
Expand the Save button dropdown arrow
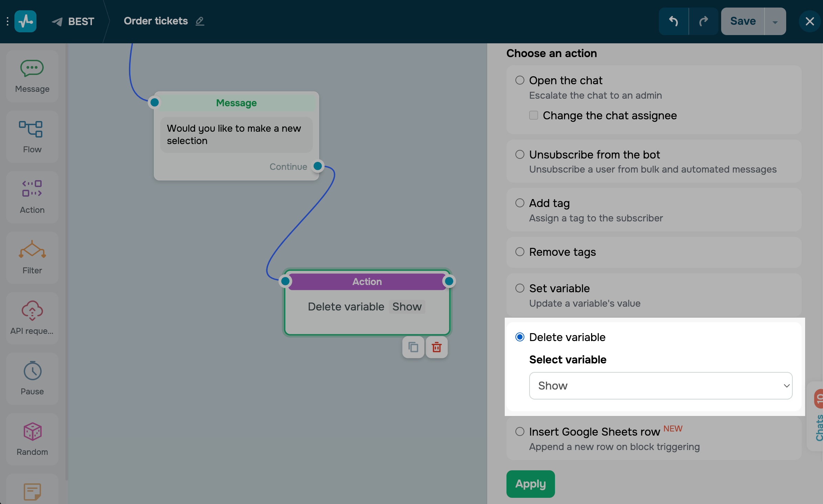click(x=775, y=21)
